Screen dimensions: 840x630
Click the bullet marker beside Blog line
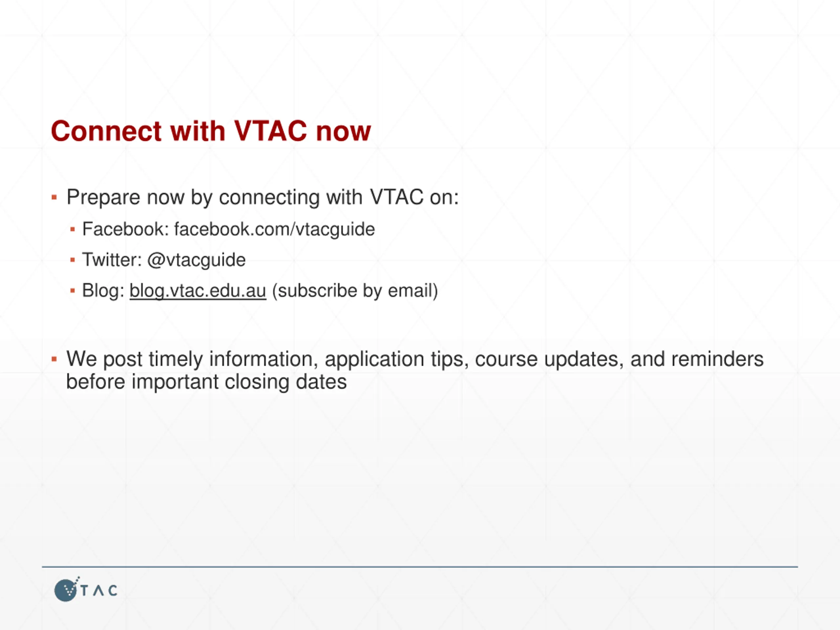(73, 291)
